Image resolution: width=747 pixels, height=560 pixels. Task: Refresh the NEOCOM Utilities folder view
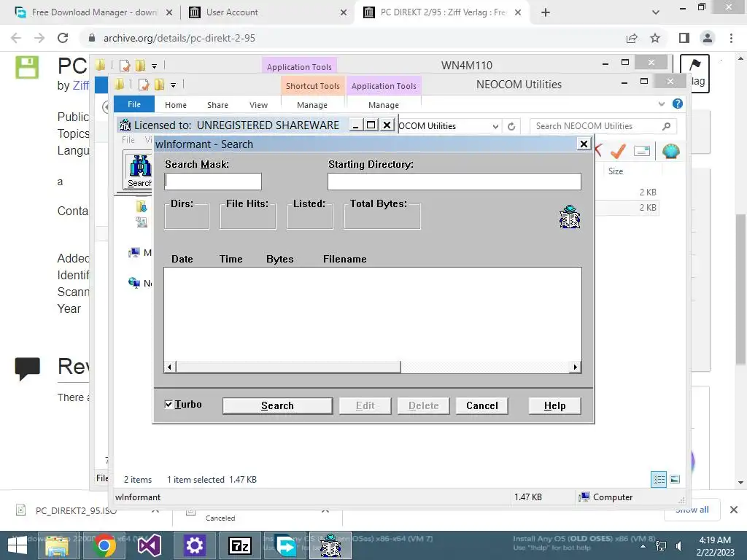(x=511, y=126)
